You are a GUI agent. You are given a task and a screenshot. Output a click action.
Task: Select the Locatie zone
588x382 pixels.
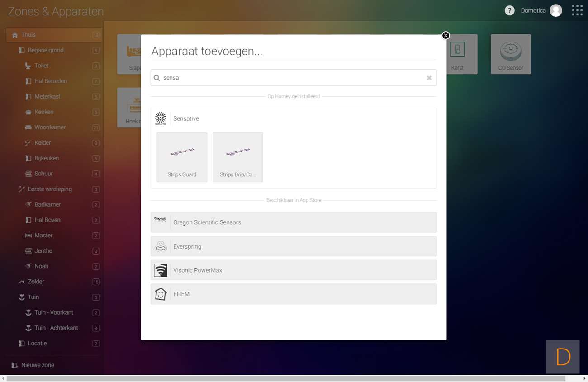[x=54, y=343]
